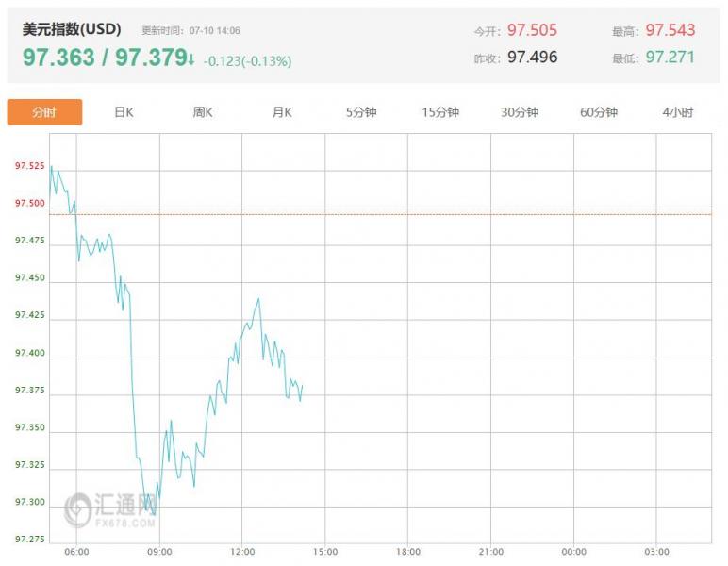
Task: Click the 12:00 time axis marker
Action: [x=242, y=552]
